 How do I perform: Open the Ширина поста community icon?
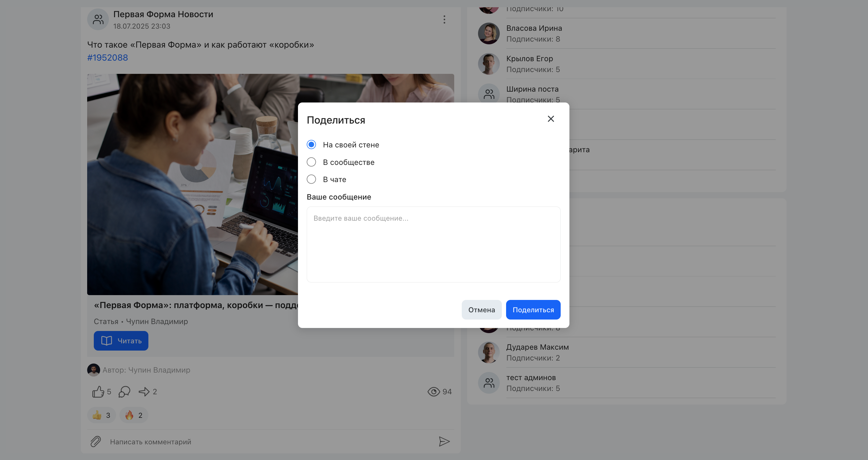click(489, 93)
